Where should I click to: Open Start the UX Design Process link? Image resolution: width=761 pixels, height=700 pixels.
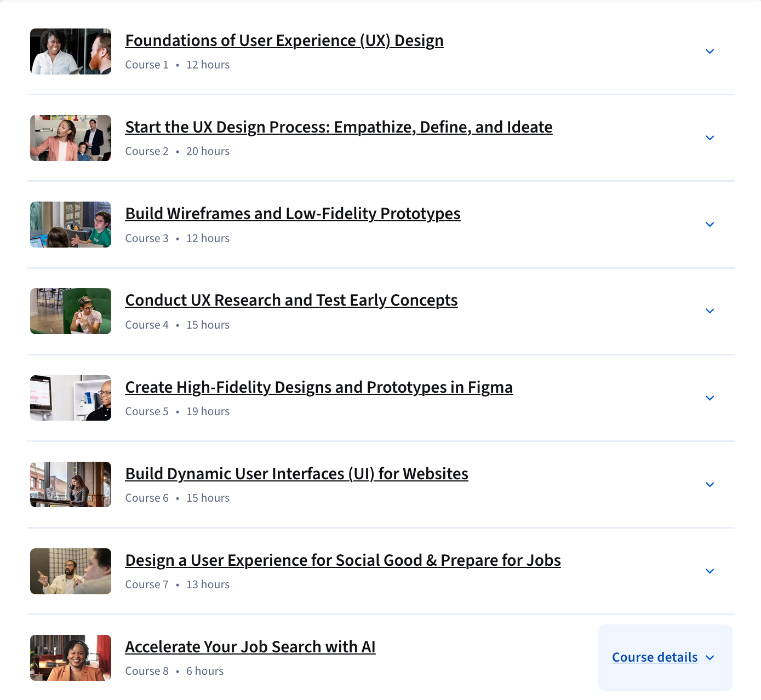pyautogui.click(x=339, y=127)
